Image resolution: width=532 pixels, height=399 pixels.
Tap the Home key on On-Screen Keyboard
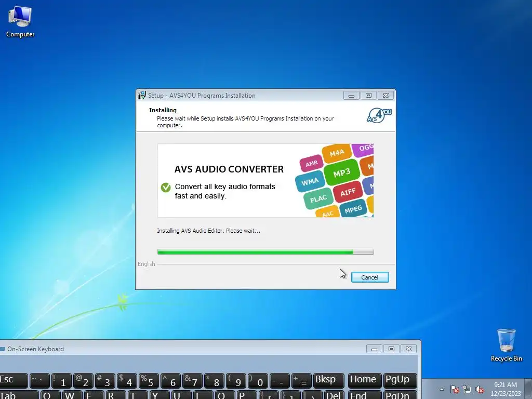click(x=365, y=381)
